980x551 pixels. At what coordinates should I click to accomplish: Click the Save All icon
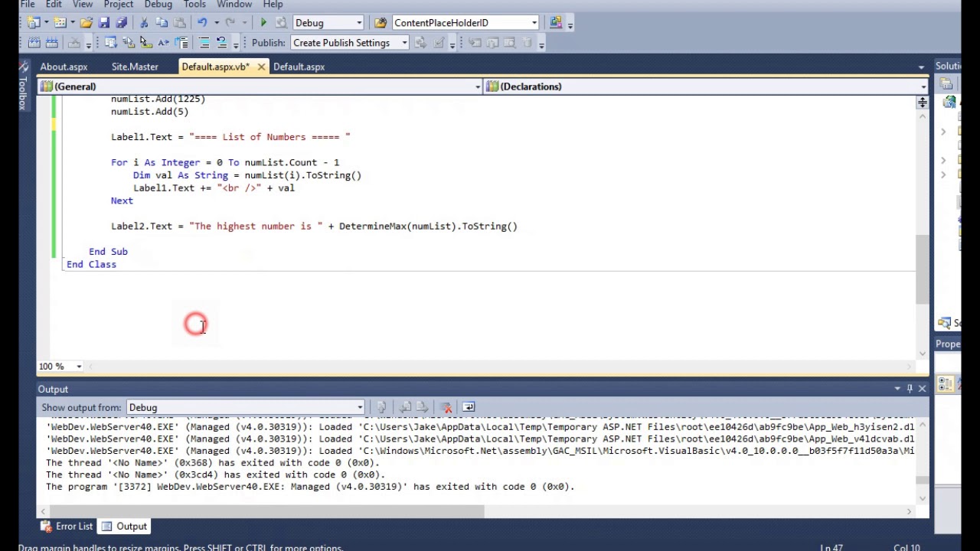pyautogui.click(x=121, y=22)
